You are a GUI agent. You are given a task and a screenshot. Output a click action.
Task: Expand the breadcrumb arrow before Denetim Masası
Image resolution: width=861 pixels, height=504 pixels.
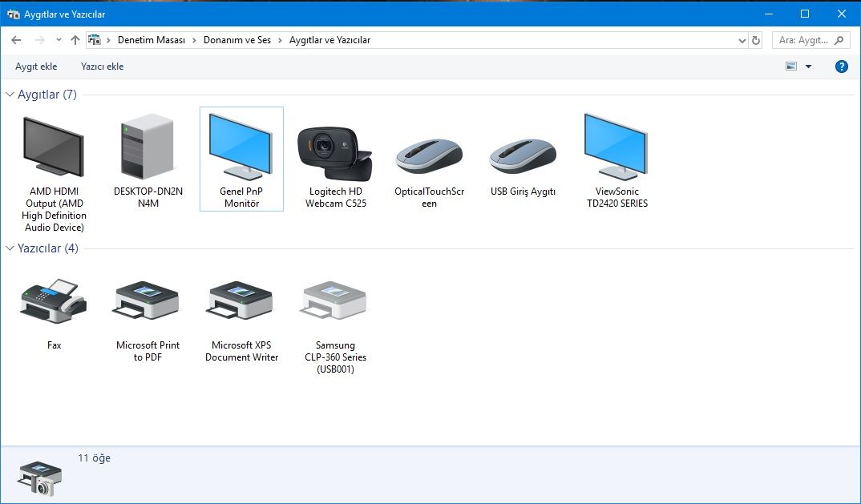[108, 40]
